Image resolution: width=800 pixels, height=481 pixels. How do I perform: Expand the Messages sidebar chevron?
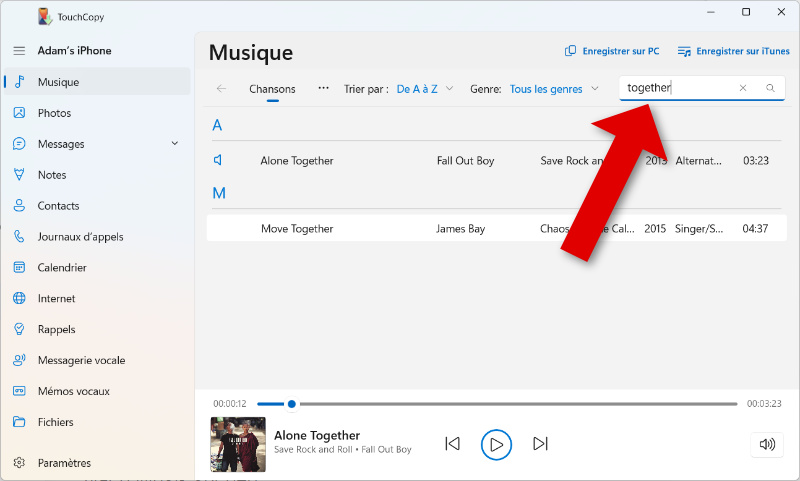175,144
